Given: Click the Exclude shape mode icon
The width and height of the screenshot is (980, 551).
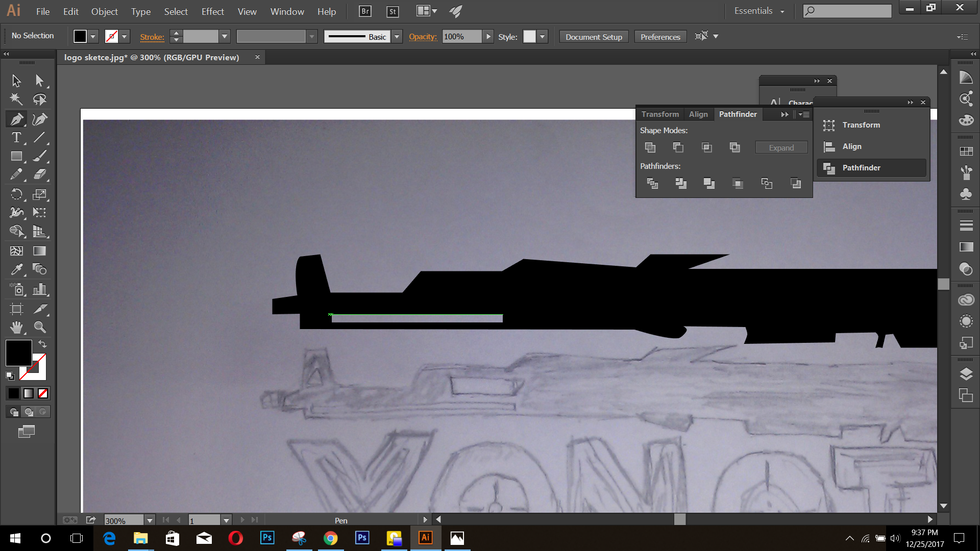Looking at the screenshot, I should click(735, 147).
